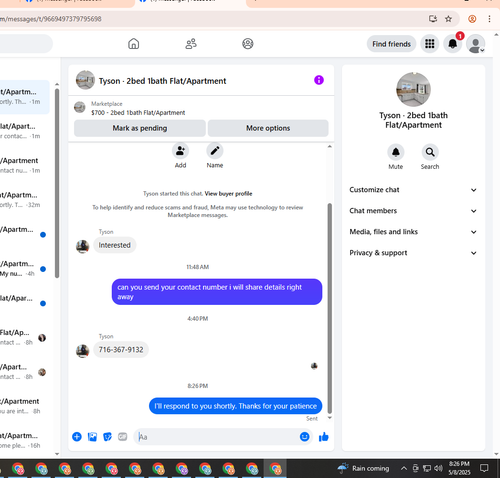The image size is (500, 478).
Task: Mute the conversation using the bell icon
Action: pos(396,152)
